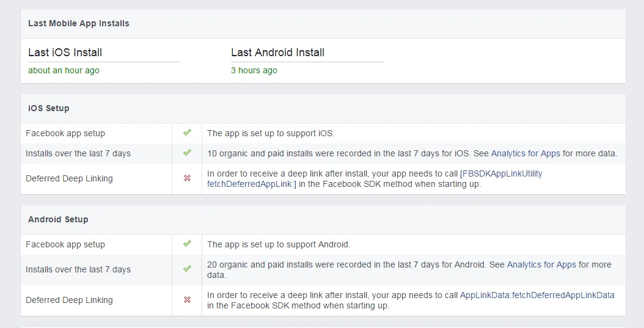Click "Deferred Deep Linking" row label under Android Setup
Viewport: 644px width, 328px height.
pos(69,300)
